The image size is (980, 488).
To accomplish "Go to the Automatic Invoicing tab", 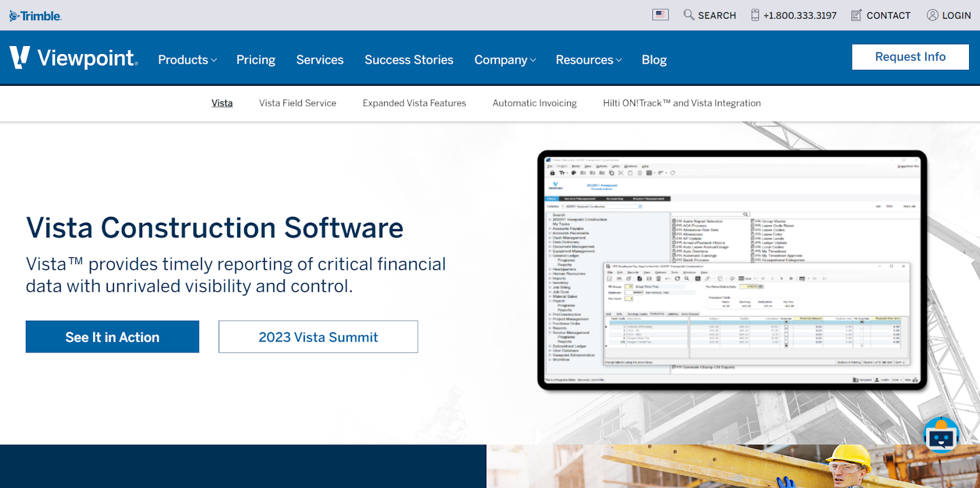I will pos(535,103).
